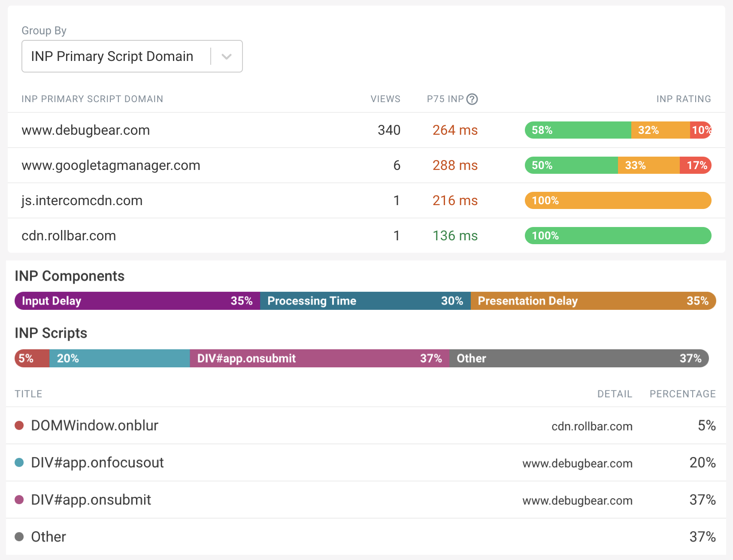Click the 264 ms value
Screen dimensions: 733x560
point(455,130)
